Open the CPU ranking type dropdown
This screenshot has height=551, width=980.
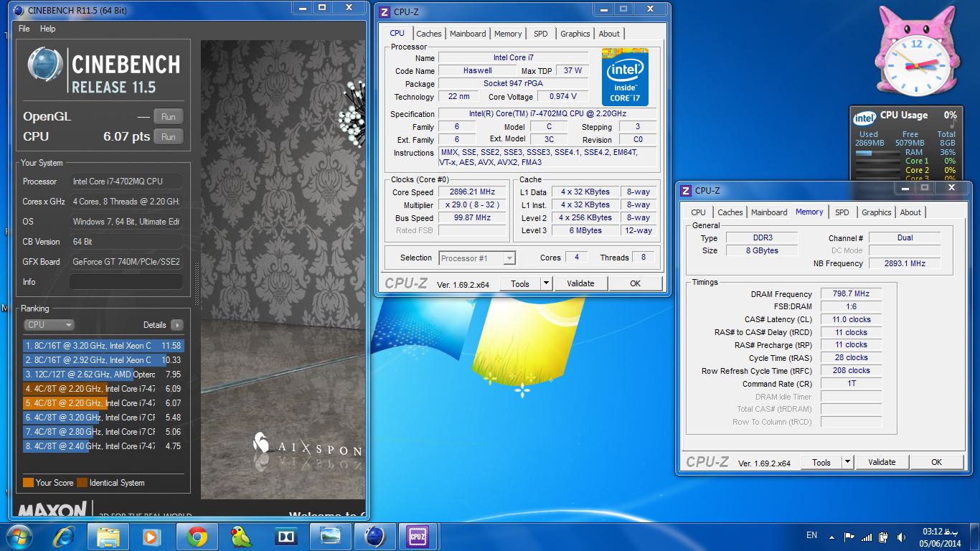tap(49, 325)
